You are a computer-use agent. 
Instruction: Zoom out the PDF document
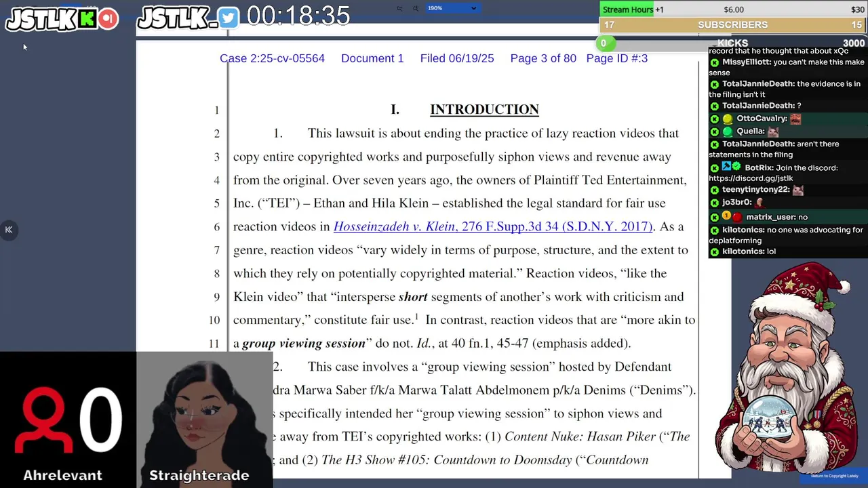coord(399,8)
